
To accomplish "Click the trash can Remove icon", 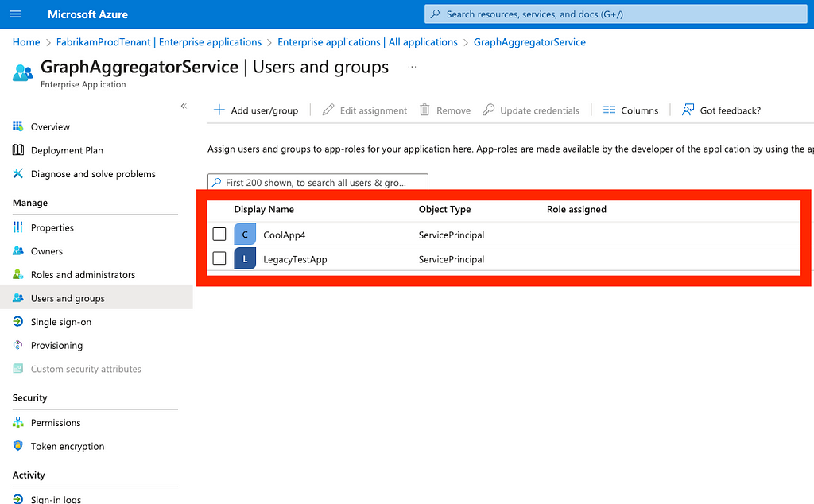I will pos(424,110).
